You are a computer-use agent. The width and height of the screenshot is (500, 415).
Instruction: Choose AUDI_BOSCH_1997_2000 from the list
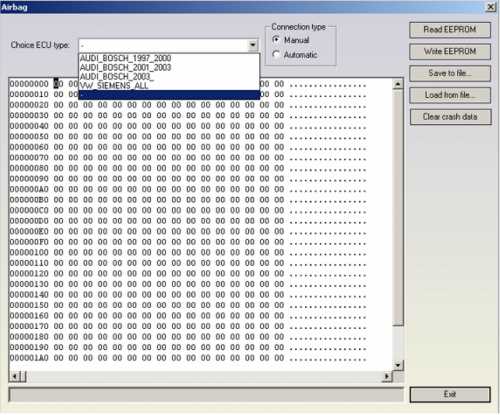(169, 58)
